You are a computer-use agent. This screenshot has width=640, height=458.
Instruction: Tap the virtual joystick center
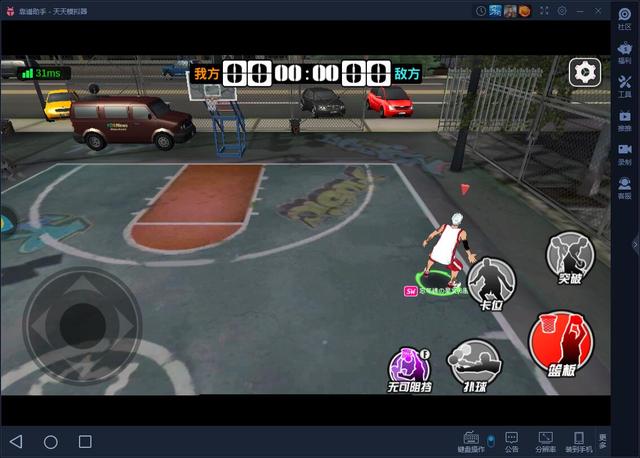pos(83,326)
